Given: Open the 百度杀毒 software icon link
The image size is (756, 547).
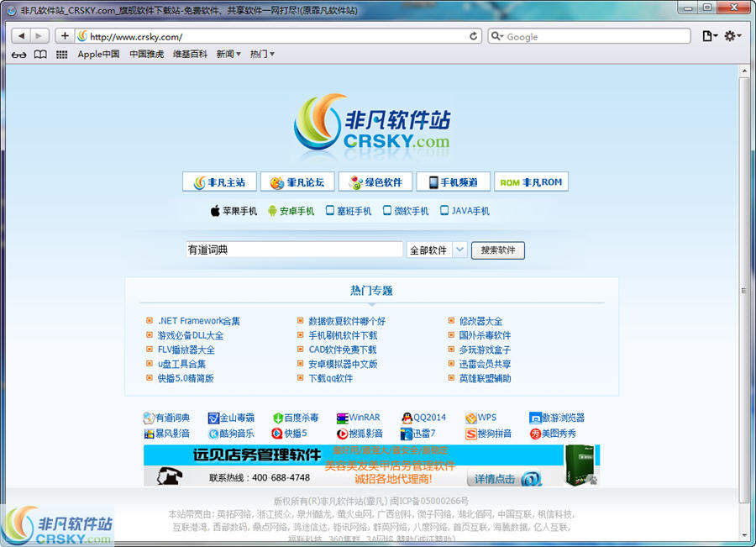Looking at the screenshot, I should click(x=295, y=418).
